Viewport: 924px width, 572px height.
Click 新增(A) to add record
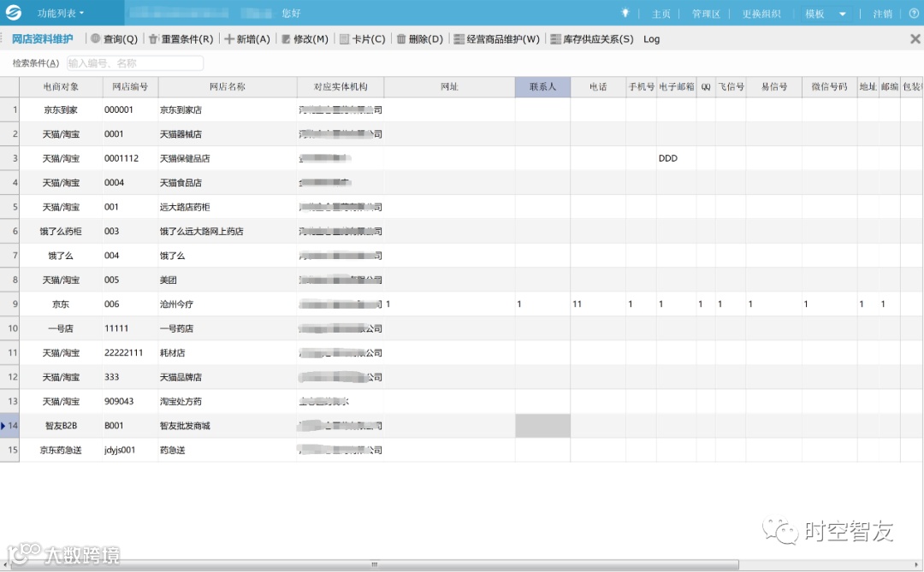click(247, 38)
